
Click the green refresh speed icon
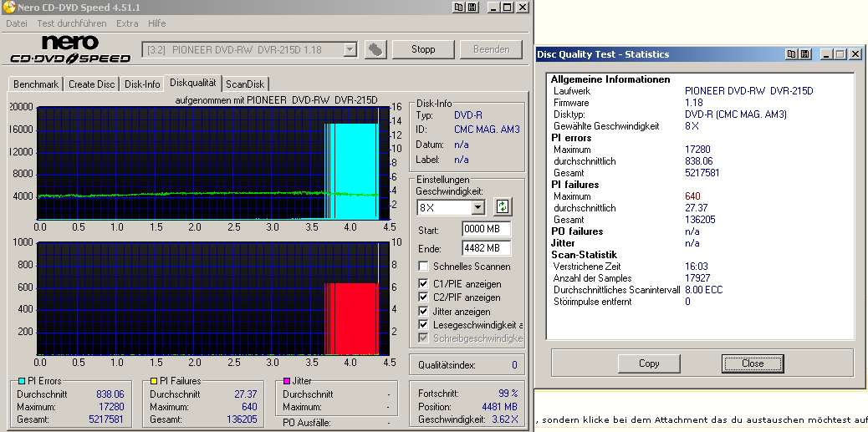pyautogui.click(x=502, y=207)
